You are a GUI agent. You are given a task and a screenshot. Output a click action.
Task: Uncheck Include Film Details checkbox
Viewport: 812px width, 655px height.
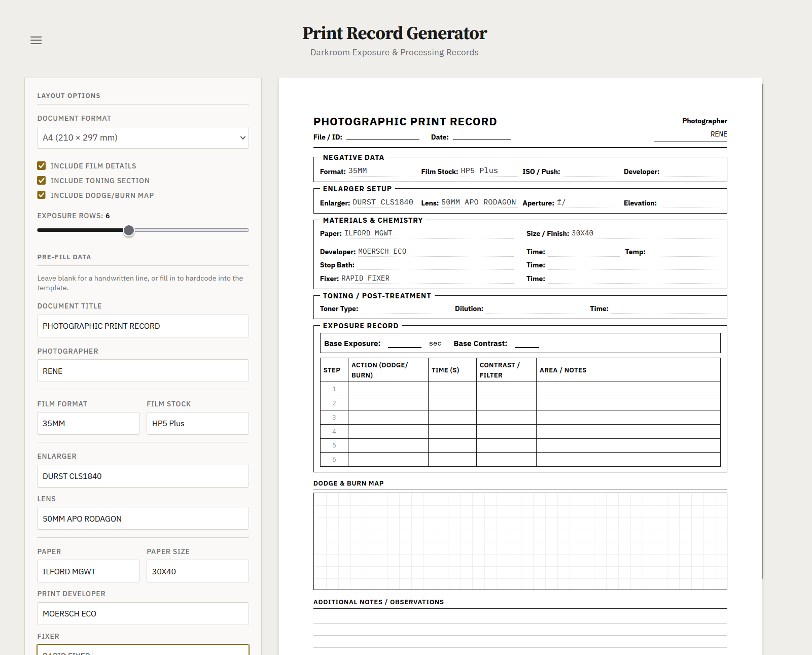pyautogui.click(x=42, y=166)
